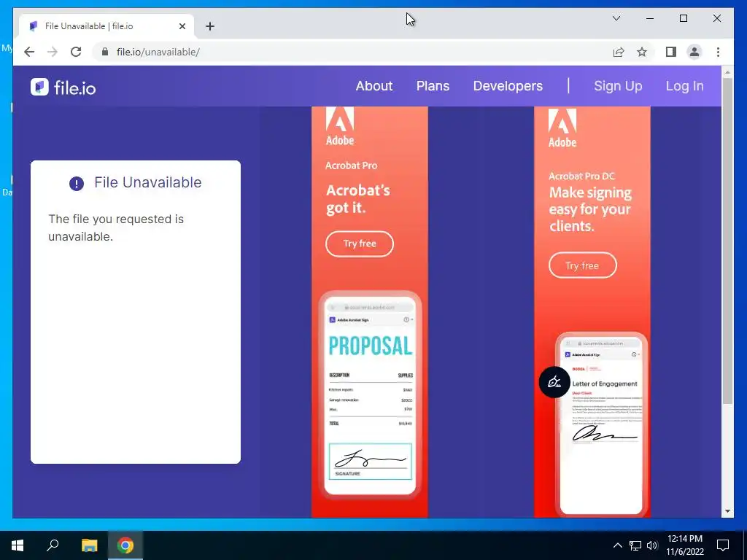The image size is (747, 560).
Task: Click Try free in Acrobat Pro ad
Action: [359, 244]
